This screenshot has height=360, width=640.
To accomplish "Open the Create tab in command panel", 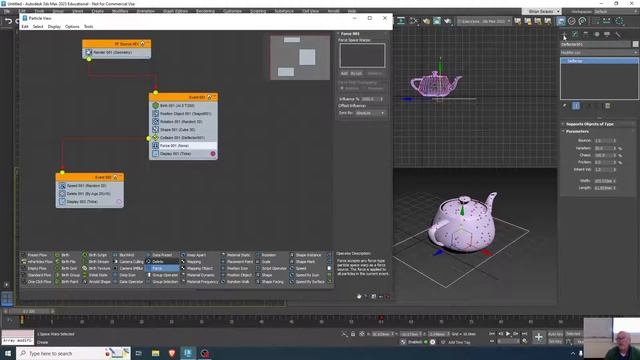I will point(564,34).
